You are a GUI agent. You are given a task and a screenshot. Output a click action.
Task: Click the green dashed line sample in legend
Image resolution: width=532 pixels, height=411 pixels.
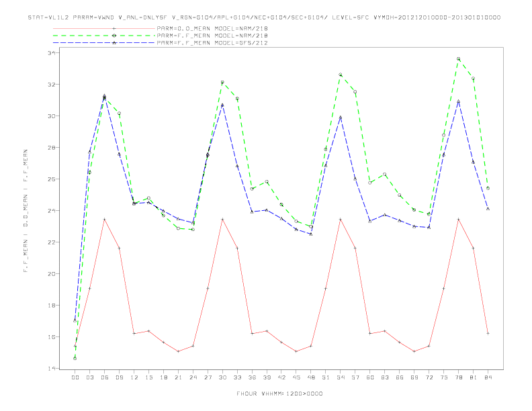pos(104,36)
